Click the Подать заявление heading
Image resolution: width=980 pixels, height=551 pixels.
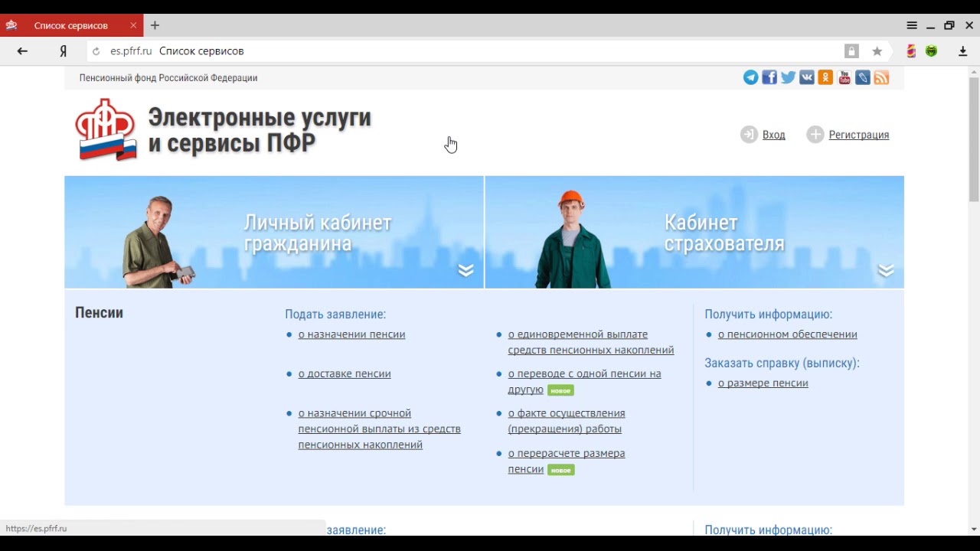pyautogui.click(x=335, y=314)
